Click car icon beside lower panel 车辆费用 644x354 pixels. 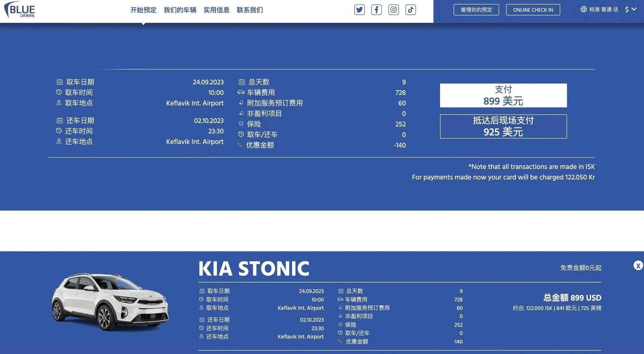coord(340,299)
